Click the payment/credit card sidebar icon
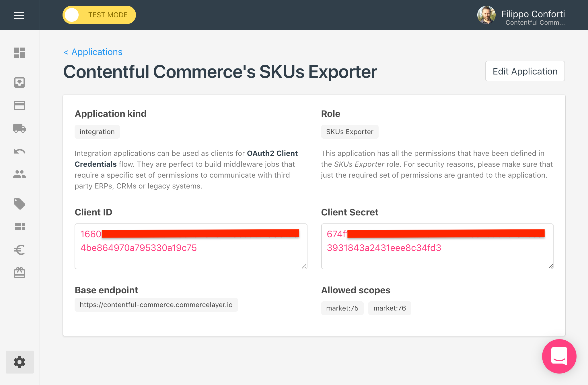Image resolution: width=588 pixels, height=385 pixels. tap(19, 105)
